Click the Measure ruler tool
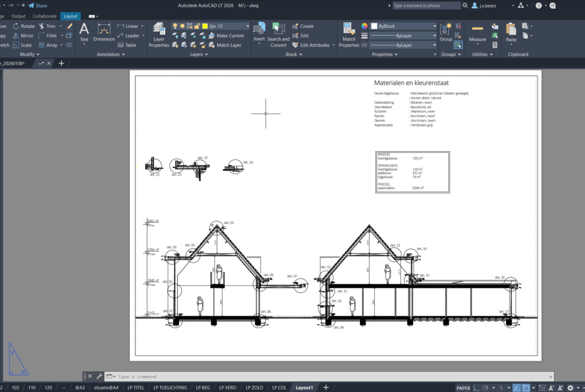 (x=477, y=33)
